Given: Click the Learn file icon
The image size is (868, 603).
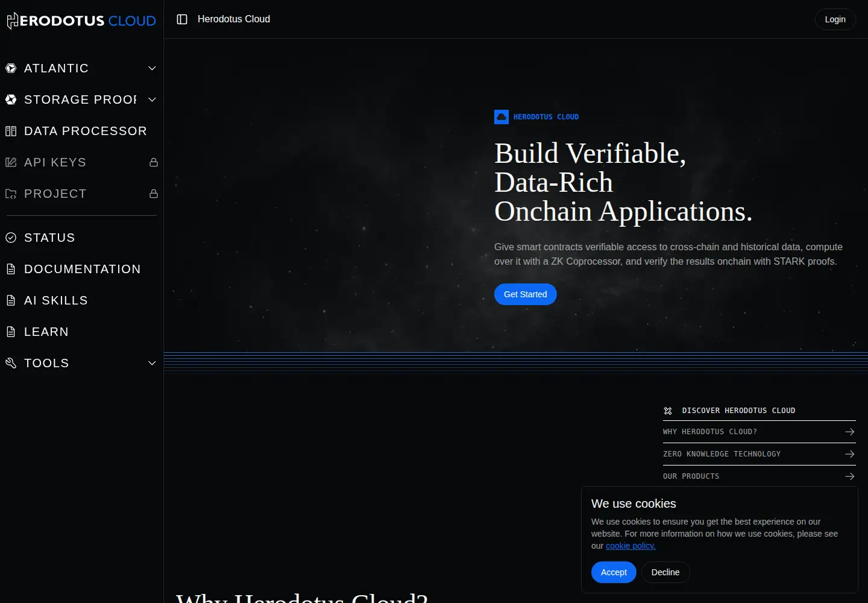Looking at the screenshot, I should (x=11, y=332).
